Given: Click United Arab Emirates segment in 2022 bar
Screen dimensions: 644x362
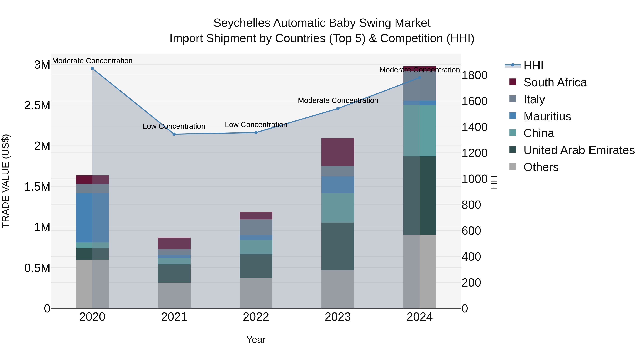Looking at the screenshot, I should pyautogui.click(x=256, y=266).
